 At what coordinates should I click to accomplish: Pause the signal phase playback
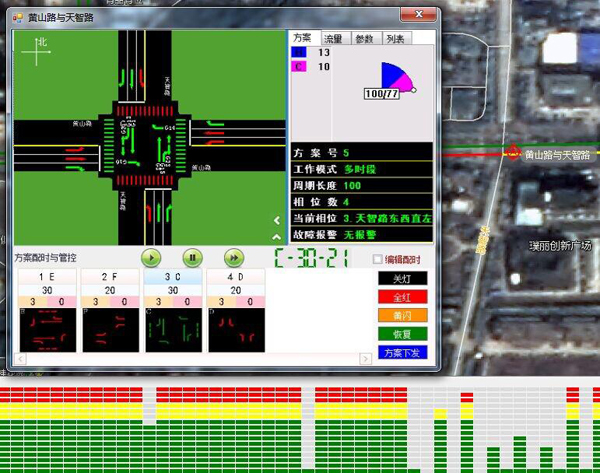point(192,257)
